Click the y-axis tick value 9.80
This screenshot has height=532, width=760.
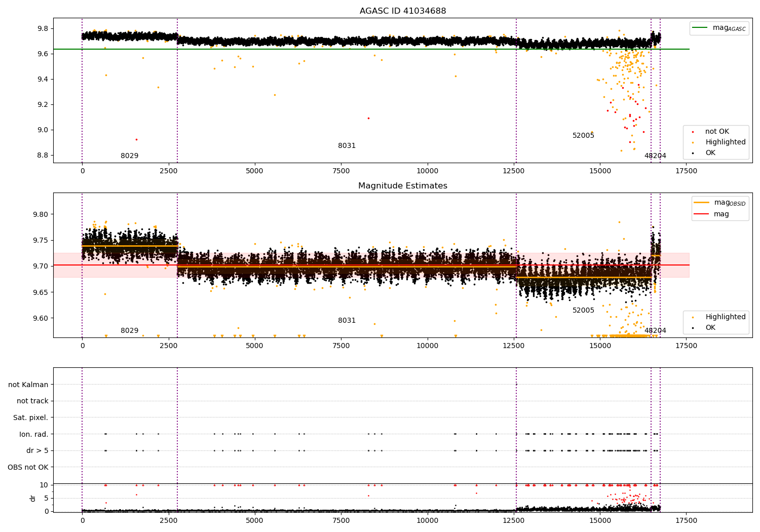click(x=40, y=215)
